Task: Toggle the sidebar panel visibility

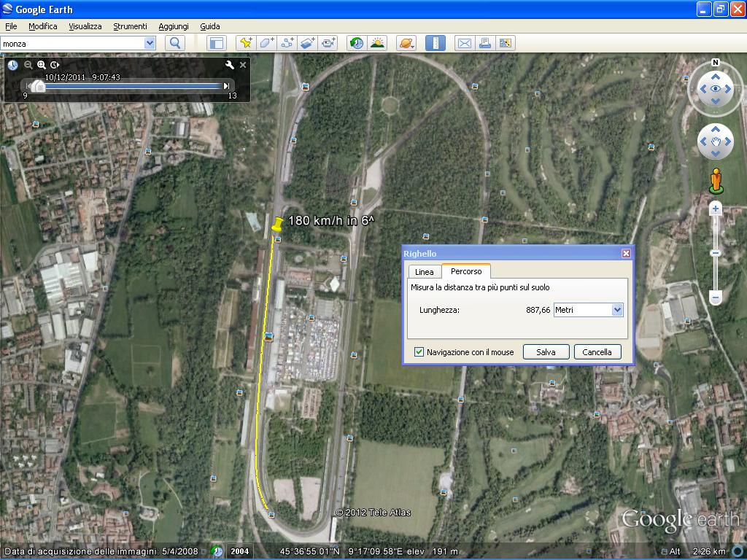Action: click(x=216, y=43)
